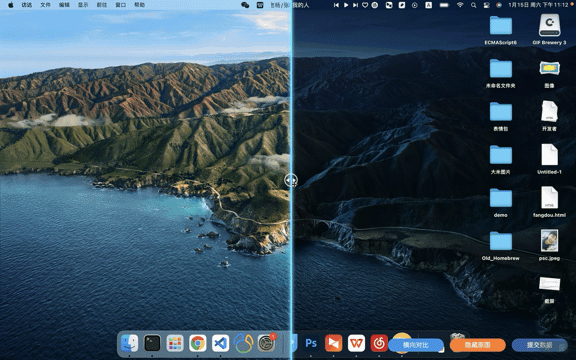Click the Spotlight search icon
This screenshot has width=576, height=360.
474,5
